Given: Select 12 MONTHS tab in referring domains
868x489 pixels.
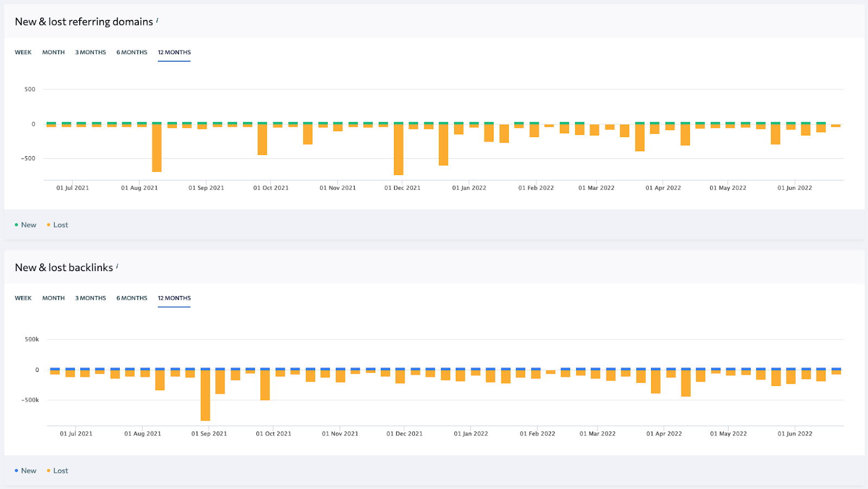Looking at the screenshot, I should tap(174, 53).
